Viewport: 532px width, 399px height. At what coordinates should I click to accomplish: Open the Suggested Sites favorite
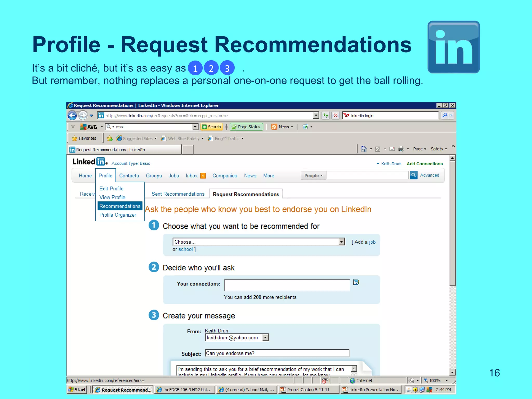(137, 138)
